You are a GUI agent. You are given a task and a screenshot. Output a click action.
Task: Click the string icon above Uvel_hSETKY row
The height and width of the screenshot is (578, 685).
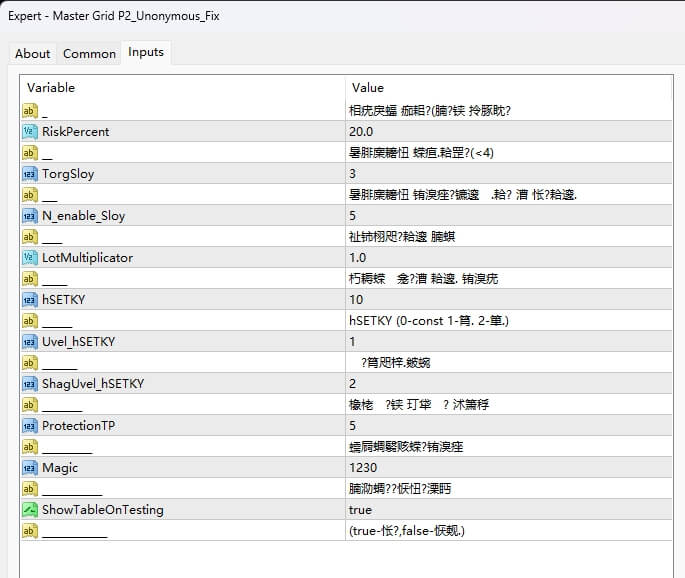[x=30, y=320]
